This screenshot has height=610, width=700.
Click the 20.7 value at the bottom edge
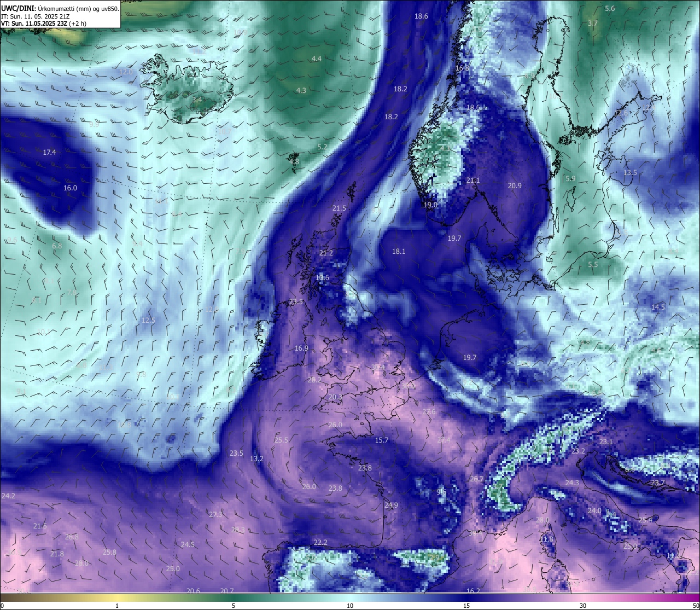227,590
